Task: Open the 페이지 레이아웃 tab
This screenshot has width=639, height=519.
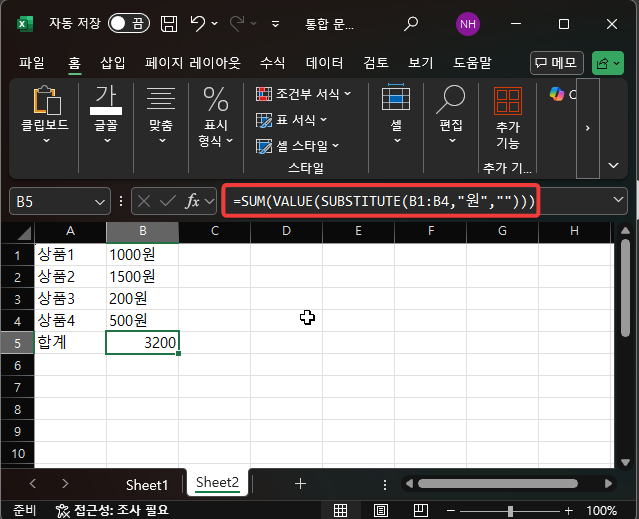Action: (193, 63)
